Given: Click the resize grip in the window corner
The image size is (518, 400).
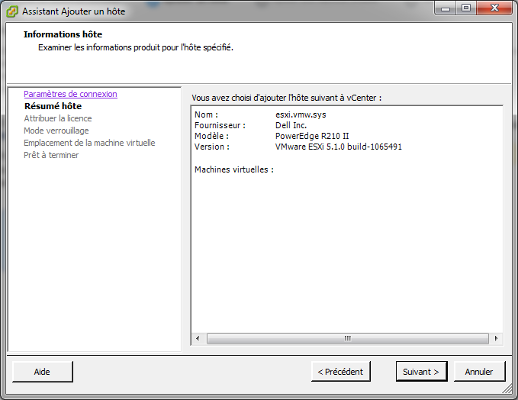Looking at the screenshot, I should point(507,388).
